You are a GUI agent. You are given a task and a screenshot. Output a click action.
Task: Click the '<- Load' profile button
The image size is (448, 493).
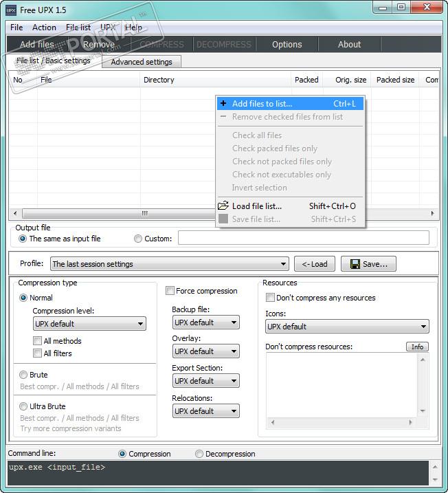click(315, 264)
